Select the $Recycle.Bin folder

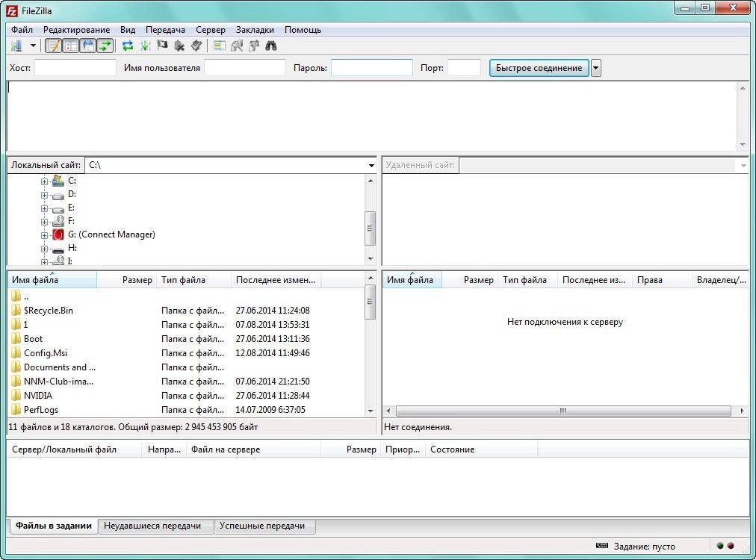(49, 311)
